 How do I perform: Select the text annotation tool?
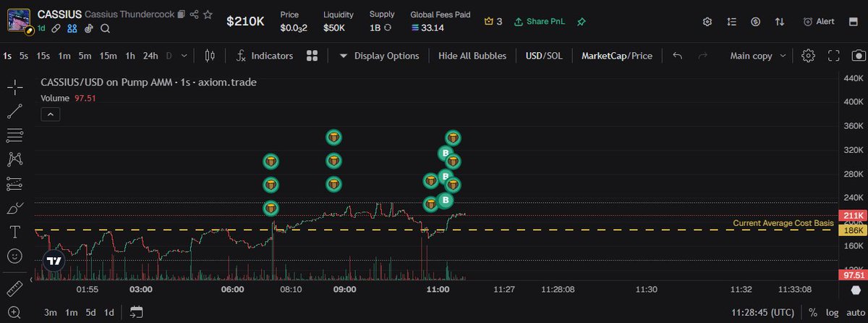14,232
